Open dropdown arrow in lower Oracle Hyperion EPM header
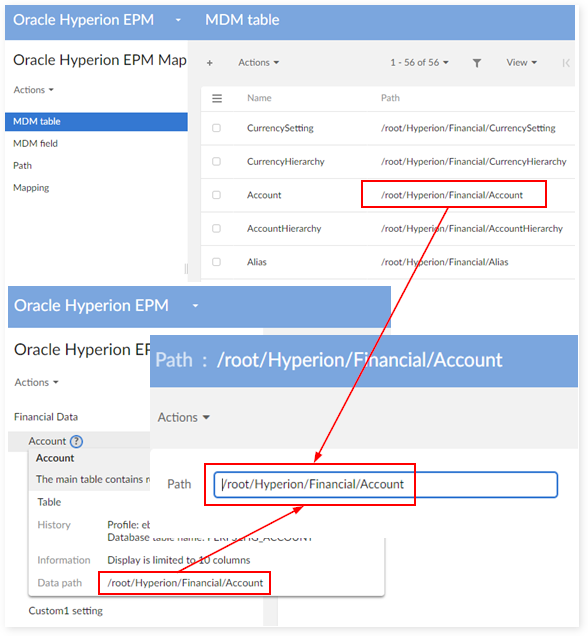588x636 pixels. tap(195, 306)
